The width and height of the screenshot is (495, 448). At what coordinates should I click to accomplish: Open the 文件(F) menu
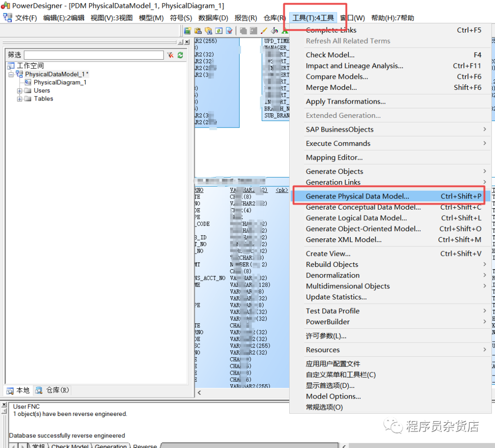(x=26, y=18)
